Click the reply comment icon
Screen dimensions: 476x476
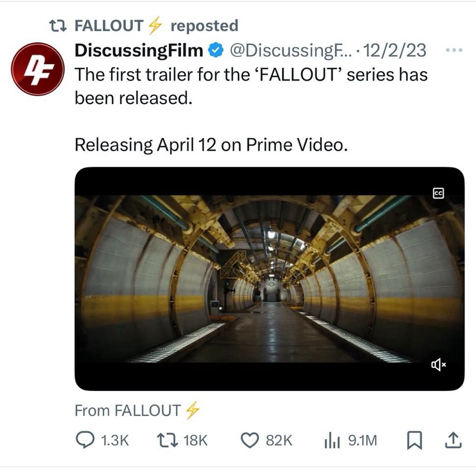[84, 440]
